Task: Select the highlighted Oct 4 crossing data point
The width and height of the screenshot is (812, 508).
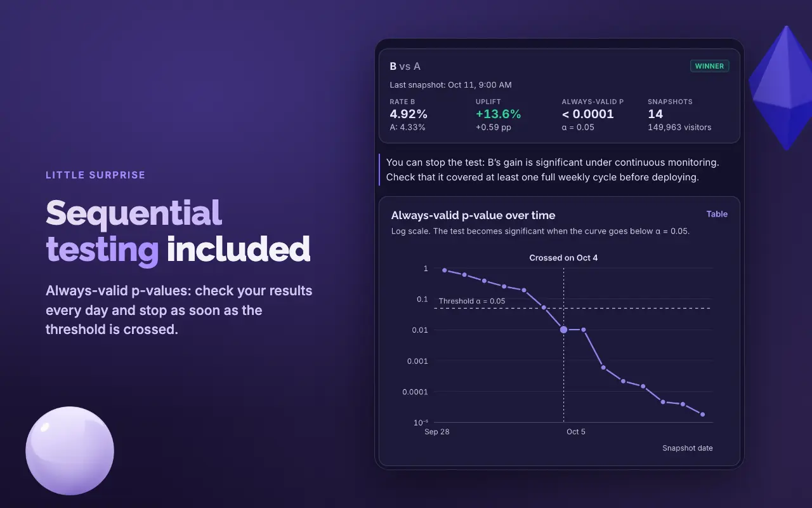Action: pyautogui.click(x=563, y=330)
